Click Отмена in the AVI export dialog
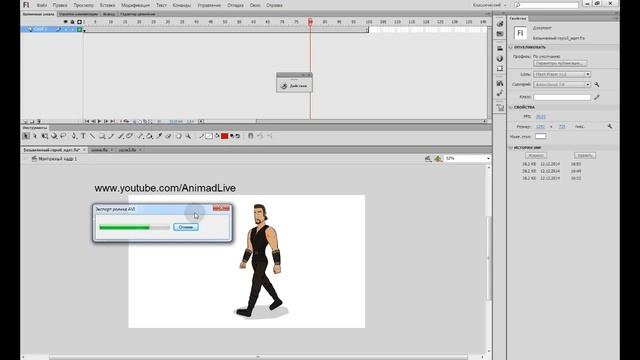This screenshot has width=640, height=360. 186,227
